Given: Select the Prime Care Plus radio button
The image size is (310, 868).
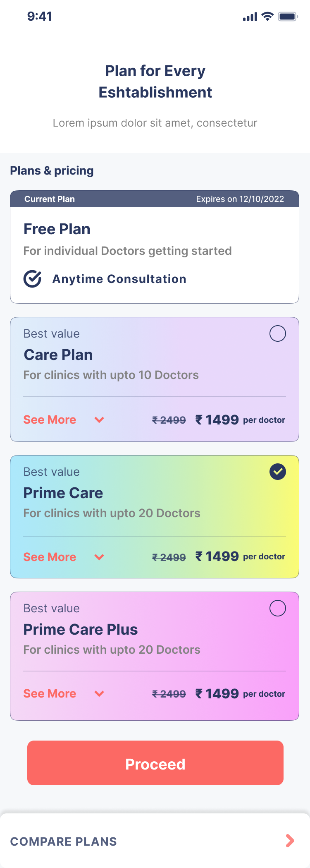Looking at the screenshot, I should (278, 608).
